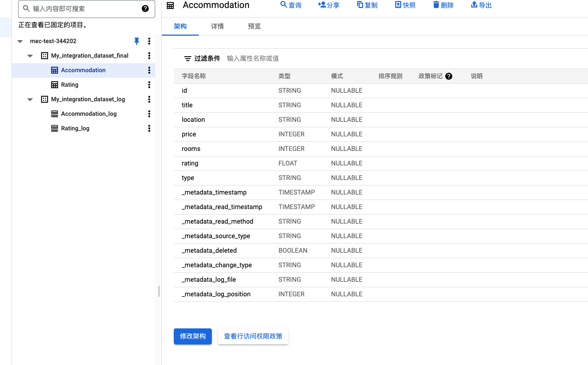Image resolution: width=588 pixels, height=365 pixels.
Task: Open policy tag help icon
Action: pyautogui.click(x=448, y=76)
